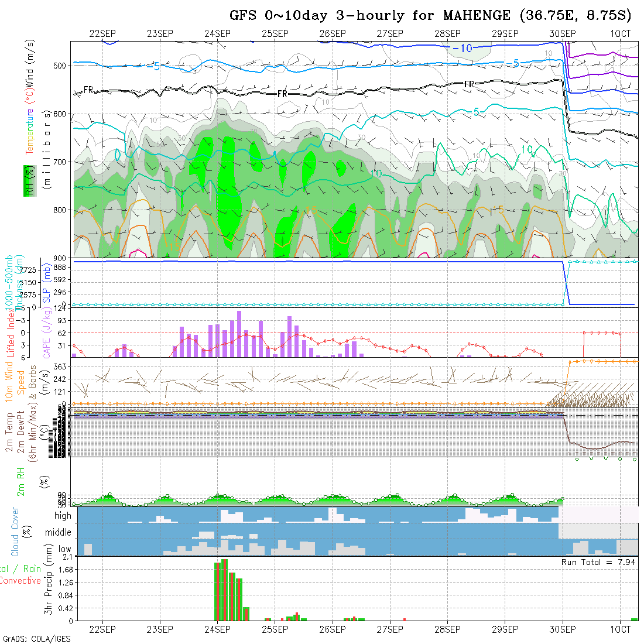Image resolution: width=644 pixels, height=644 pixels.
Task: Select the low cloud cover row label
Action: (64, 549)
